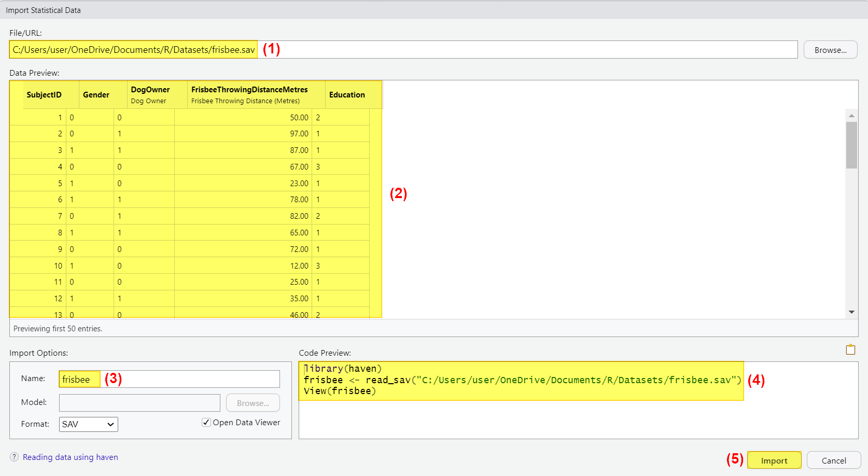Select the SubjectID column header

[x=51, y=94]
